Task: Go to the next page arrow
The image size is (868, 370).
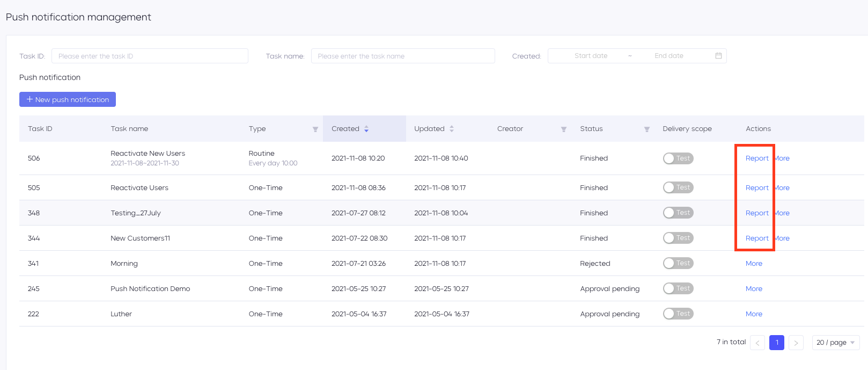Action: (x=796, y=343)
